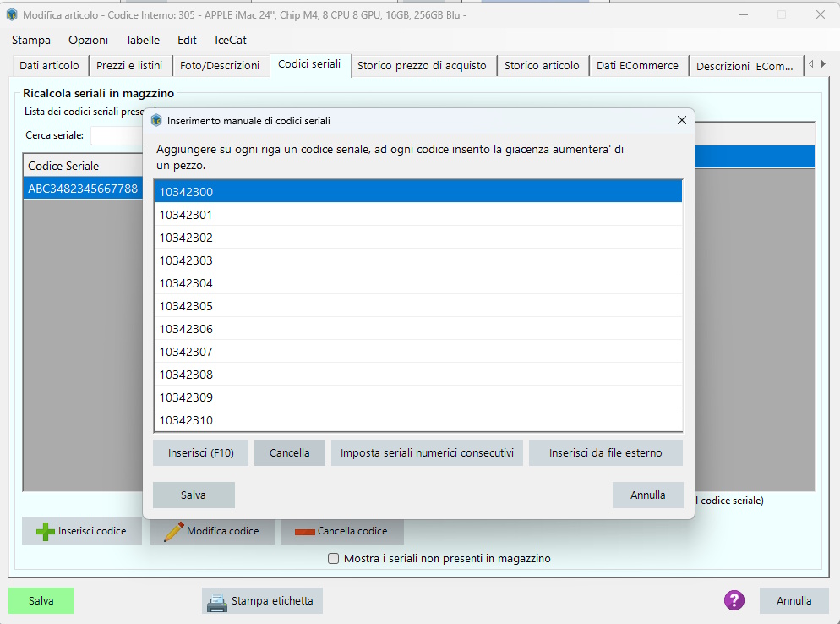Click Inserisci da file esterno button
This screenshot has width=840, height=624.
pyautogui.click(x=605, y=453)
